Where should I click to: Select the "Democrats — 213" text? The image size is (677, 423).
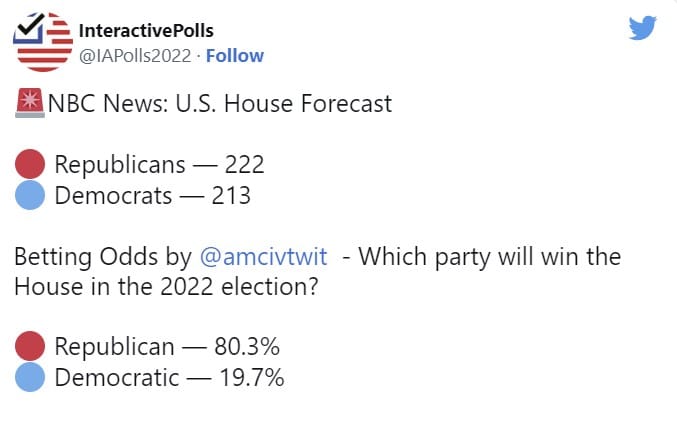click(x=152, y=195)
